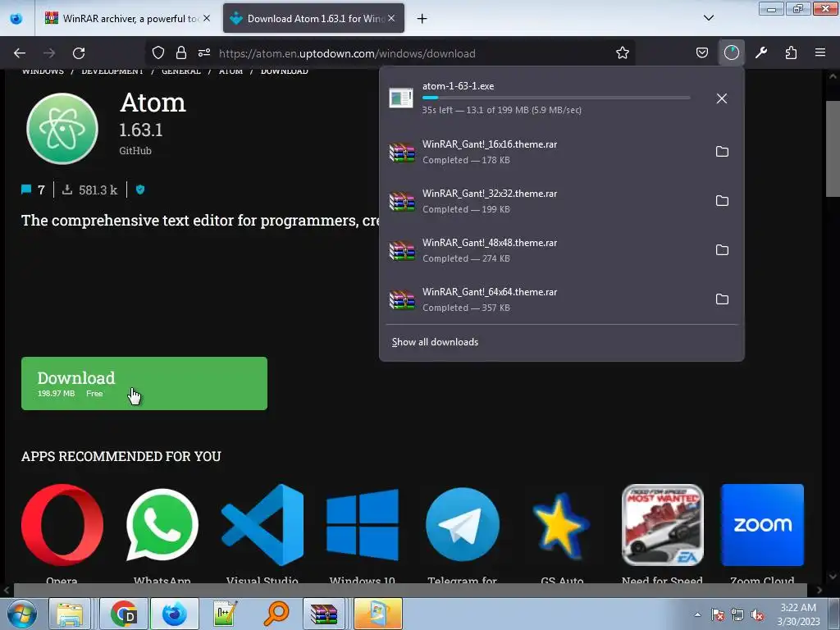This screenshot has height=630, width=840.
Task: Open the taskbar clock showing 3:22 AM
Action: click(798, 614)
